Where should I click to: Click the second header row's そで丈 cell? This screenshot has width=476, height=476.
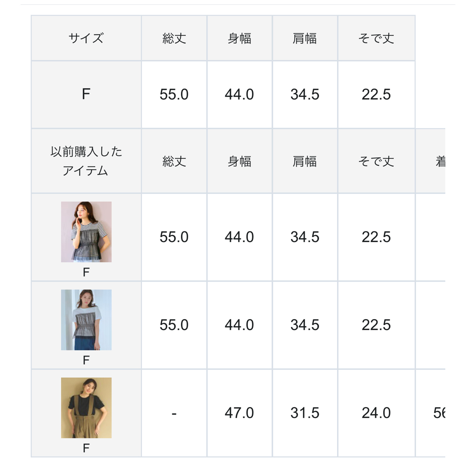(376, 161)
